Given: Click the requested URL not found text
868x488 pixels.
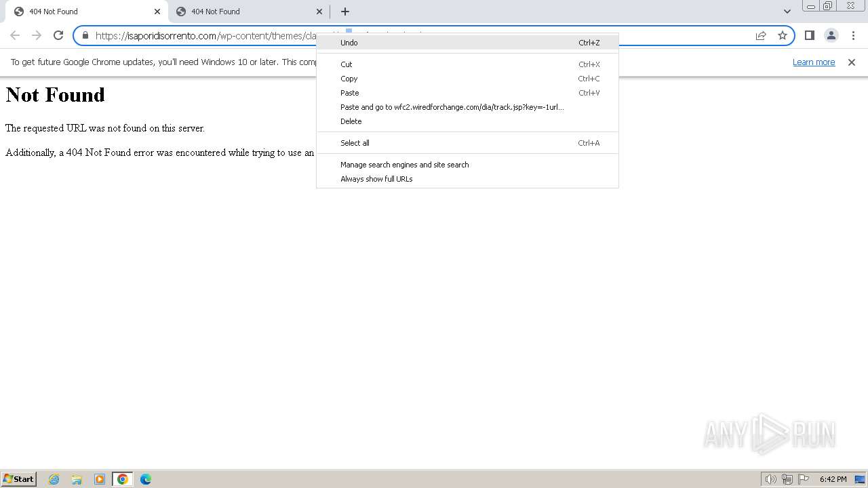Looking at the screenshot, I should coord(105,128).
